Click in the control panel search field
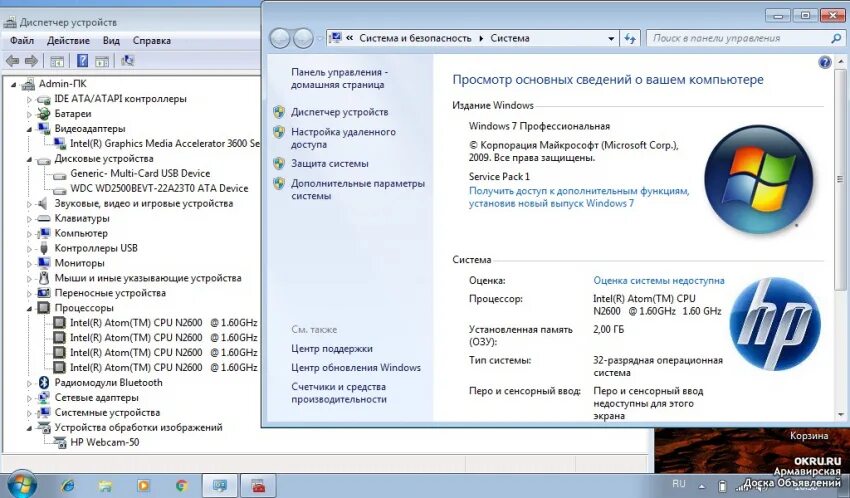This screenshot has width=850, height=498. (x=744, y=38)
